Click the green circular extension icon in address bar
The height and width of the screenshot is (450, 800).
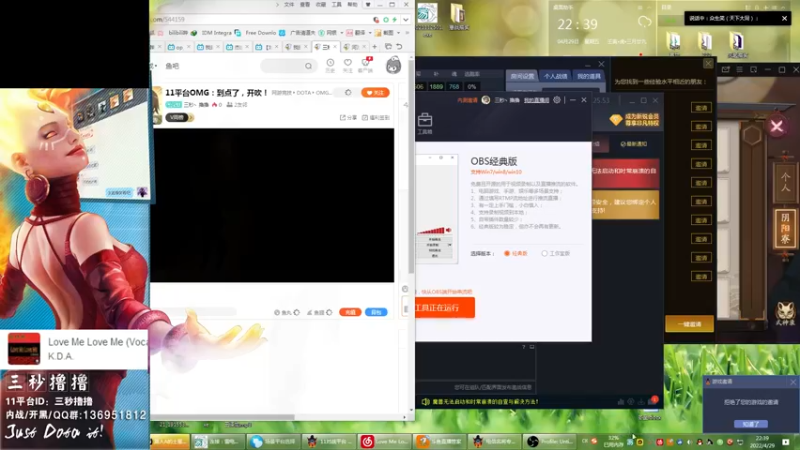tap(386, 19)
